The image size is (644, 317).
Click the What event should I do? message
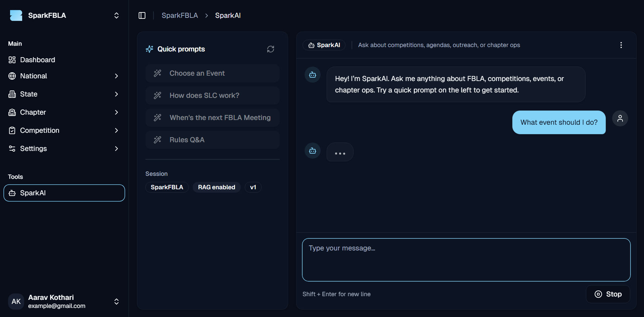(x=559, y=122)
